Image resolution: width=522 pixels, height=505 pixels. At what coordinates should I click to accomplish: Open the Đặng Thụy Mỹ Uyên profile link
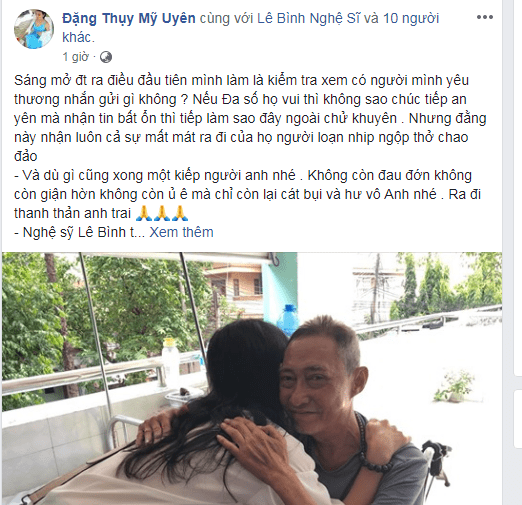click(129, 18)
